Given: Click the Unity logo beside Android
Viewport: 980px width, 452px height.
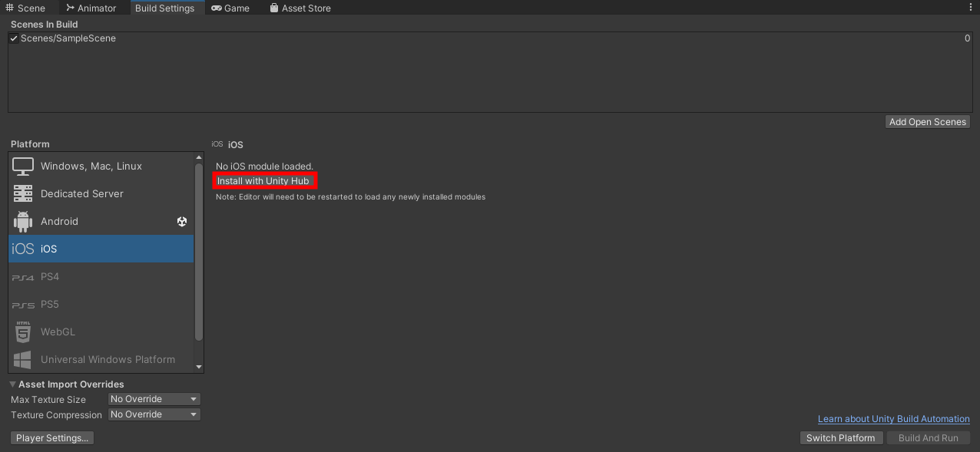Looking at the screenshot, I should [182, 221].
